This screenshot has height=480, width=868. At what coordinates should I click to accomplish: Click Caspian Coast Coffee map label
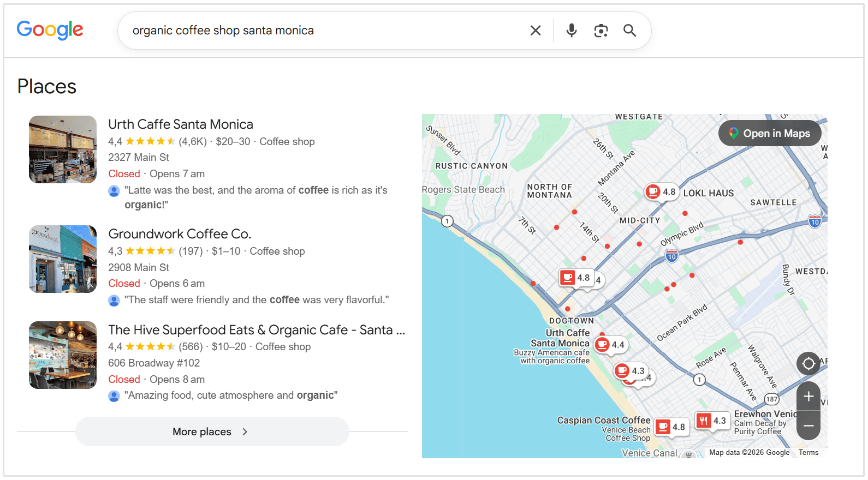coord(604,421)
